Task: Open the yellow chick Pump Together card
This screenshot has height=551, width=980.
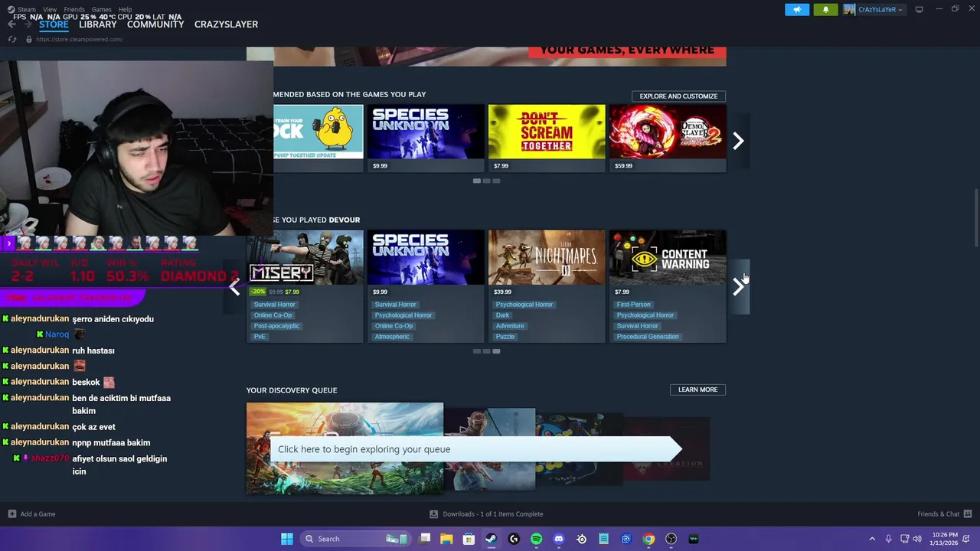Action: [x=318, y=138]
